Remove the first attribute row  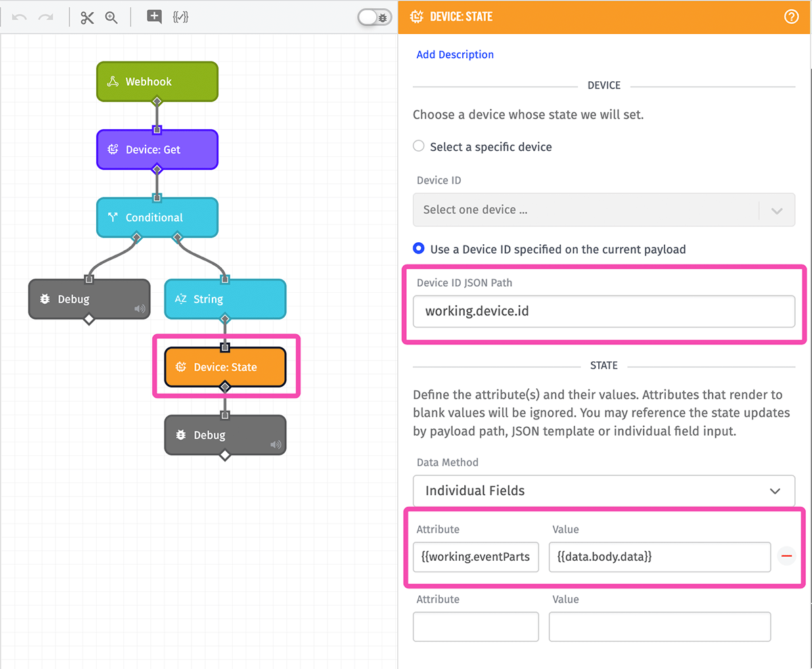[x=786, y=557]
